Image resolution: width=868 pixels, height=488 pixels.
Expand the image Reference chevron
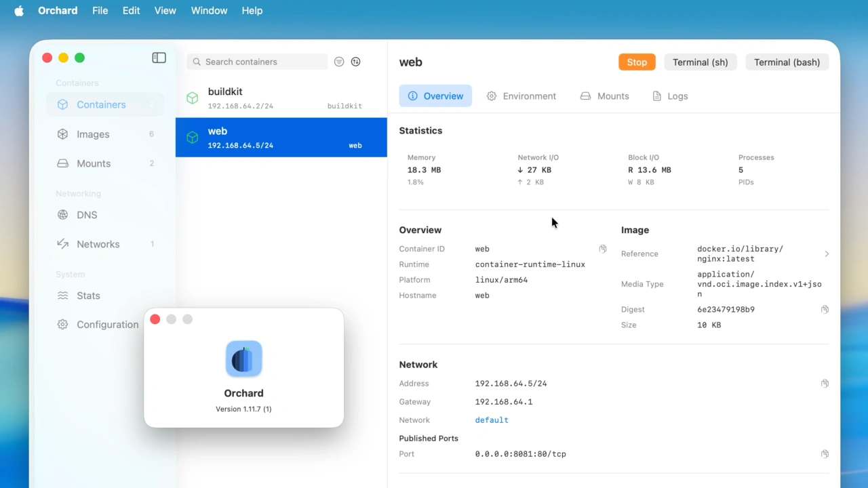[826, 254]
